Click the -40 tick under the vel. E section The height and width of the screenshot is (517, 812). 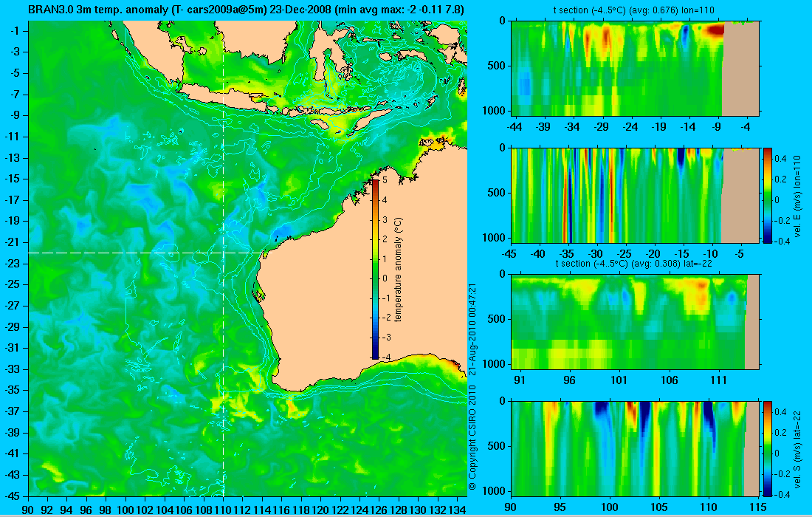(x=538, y=254)
